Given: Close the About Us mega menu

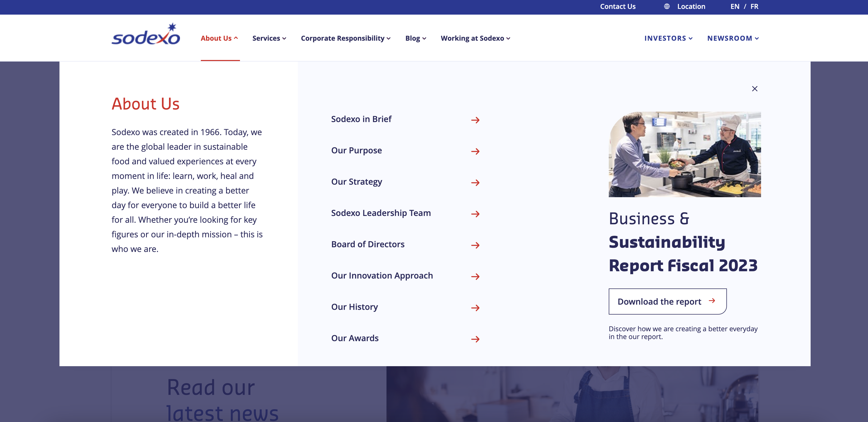Looking at the screenshot, I should pyautogui.click(x=755, y=89).
